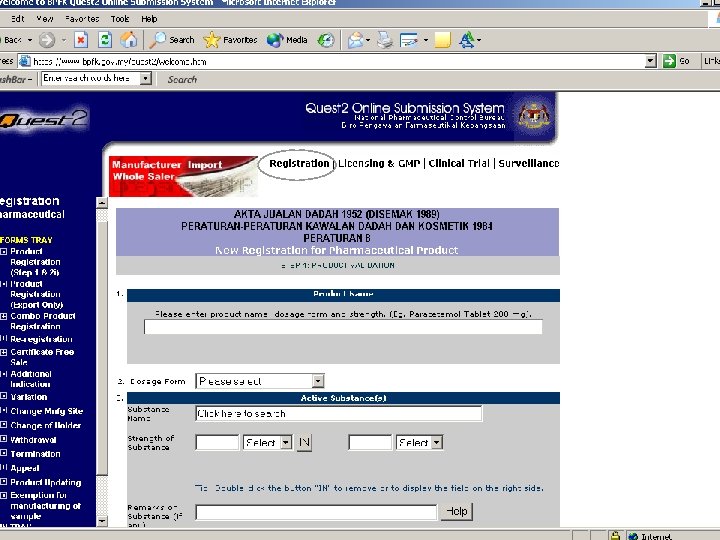This screenshot has height=540, width=720.
Task: Click the toolbar Search text button
Action: pos(182,79)
